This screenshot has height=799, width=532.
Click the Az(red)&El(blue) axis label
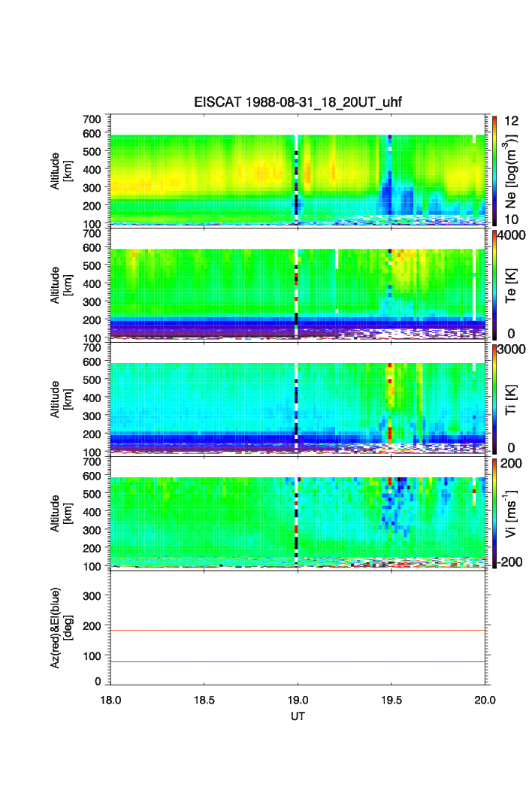coord(61,628)
